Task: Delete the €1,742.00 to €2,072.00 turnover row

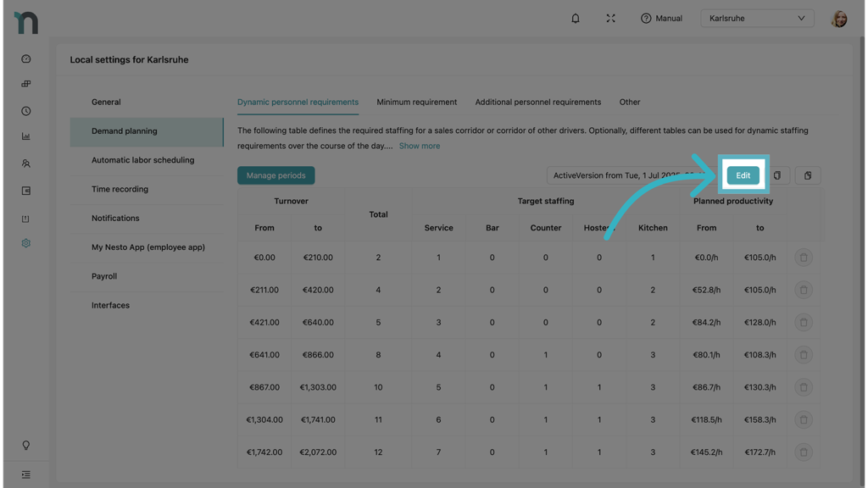Action: coord(804,452)
